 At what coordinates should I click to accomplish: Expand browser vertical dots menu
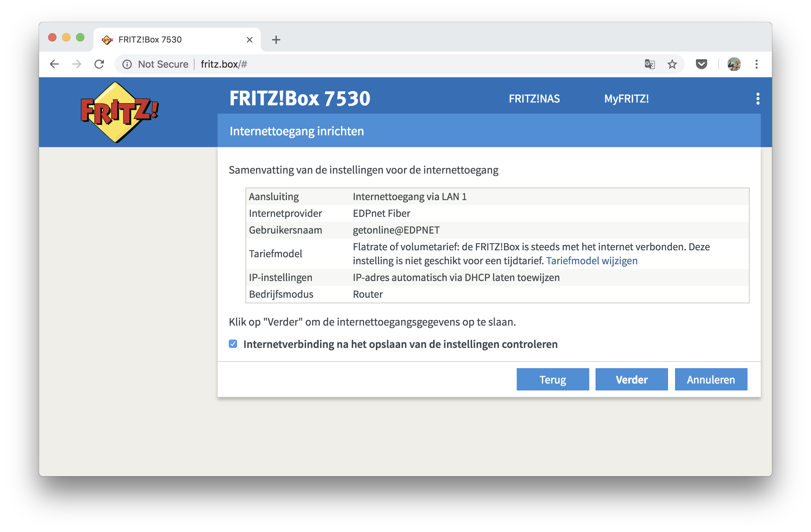click(756, 64)
